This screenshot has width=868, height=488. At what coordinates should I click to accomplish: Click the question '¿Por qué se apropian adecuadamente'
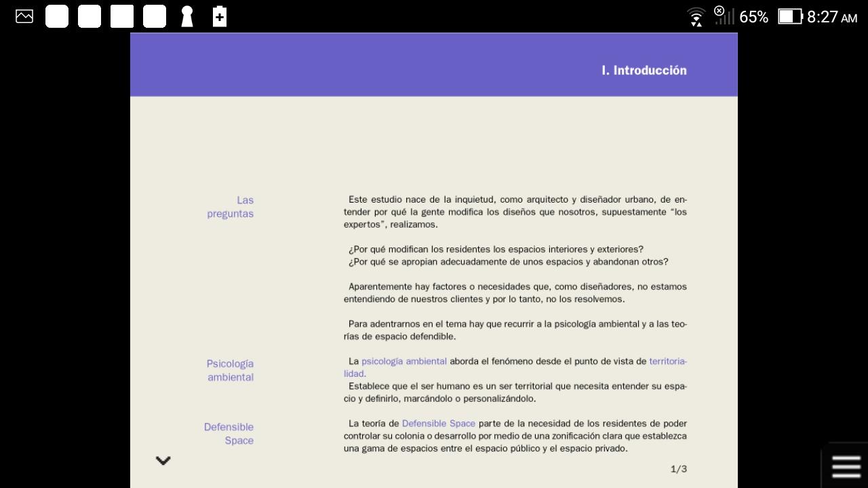tap(508, 262)
